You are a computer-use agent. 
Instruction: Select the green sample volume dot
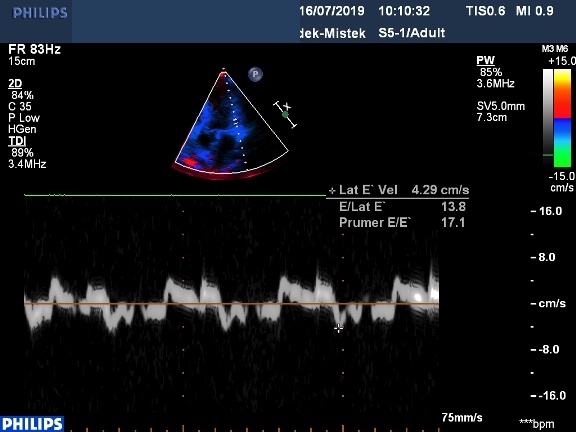pyautogui.click(x=285, y=115)
